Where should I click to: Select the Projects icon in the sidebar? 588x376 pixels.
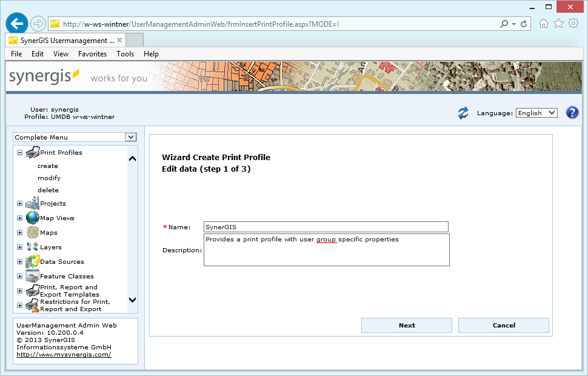(x=31, y=203)
